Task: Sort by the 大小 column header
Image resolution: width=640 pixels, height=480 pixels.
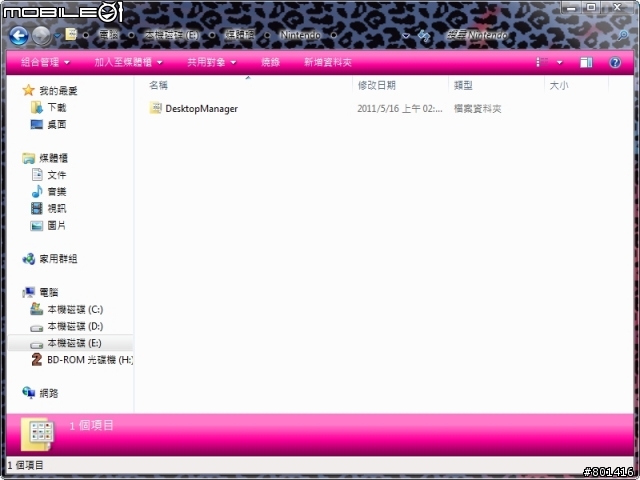Action: tap(559, 85)
